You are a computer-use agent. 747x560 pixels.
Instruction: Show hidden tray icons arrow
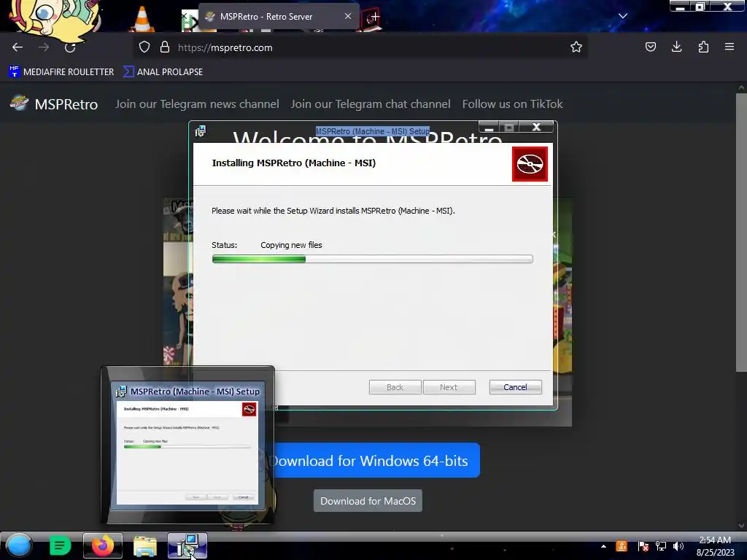click(x=603, y=546)
